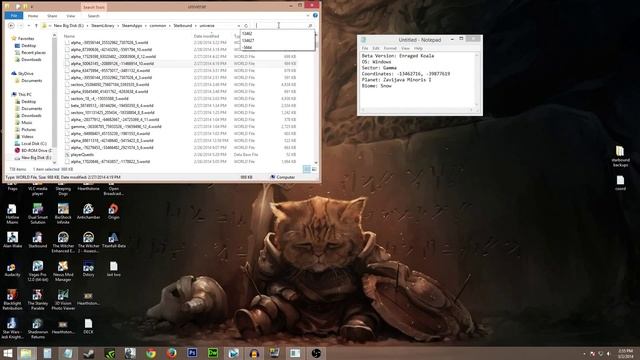This screenshot has width=640, height=360.
Task: Open Firefox from the taskbar
Action: 171,353
